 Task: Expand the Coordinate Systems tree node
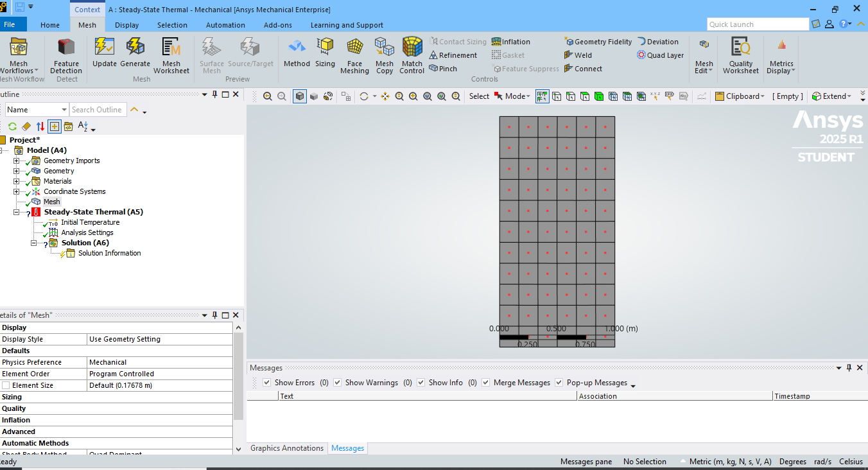(17, 191)
